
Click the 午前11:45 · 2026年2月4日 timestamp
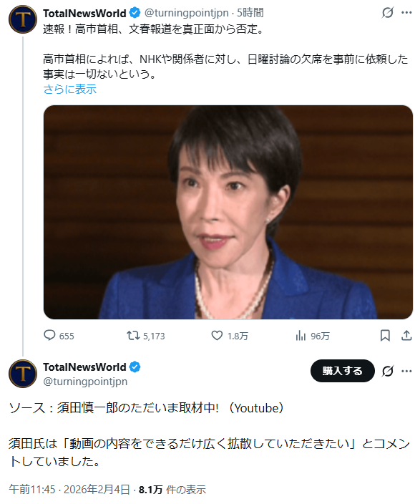pos(69,490)
